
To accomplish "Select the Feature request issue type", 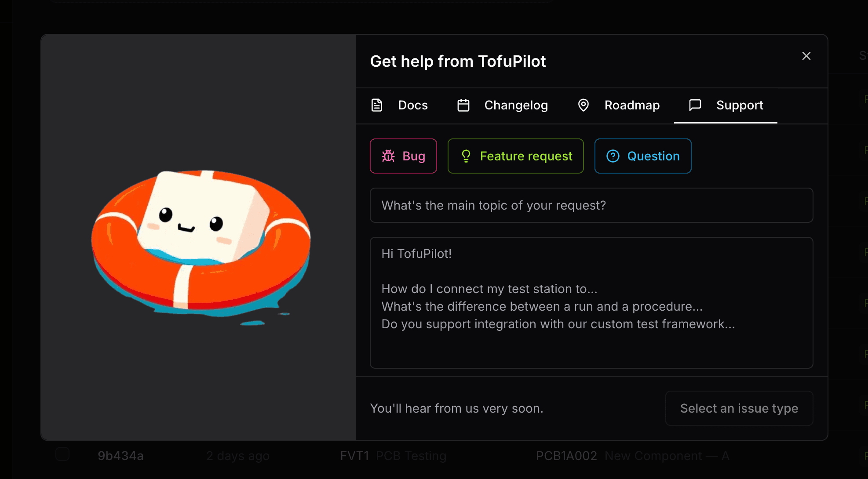I will click(x=515, y=156).
